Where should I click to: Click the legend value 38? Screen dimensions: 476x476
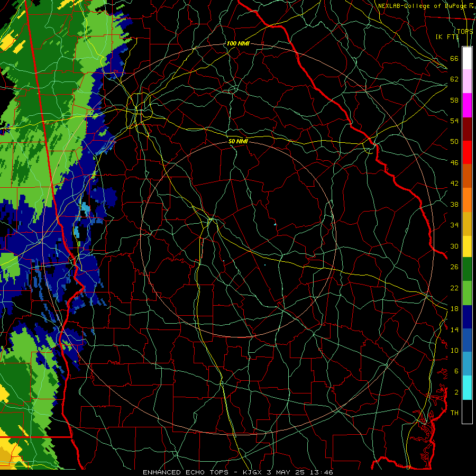(x=454, y=204)
